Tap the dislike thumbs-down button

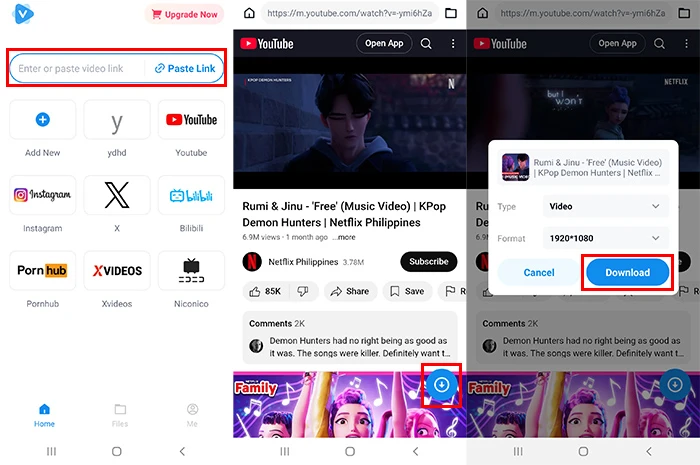coord(303,291)
